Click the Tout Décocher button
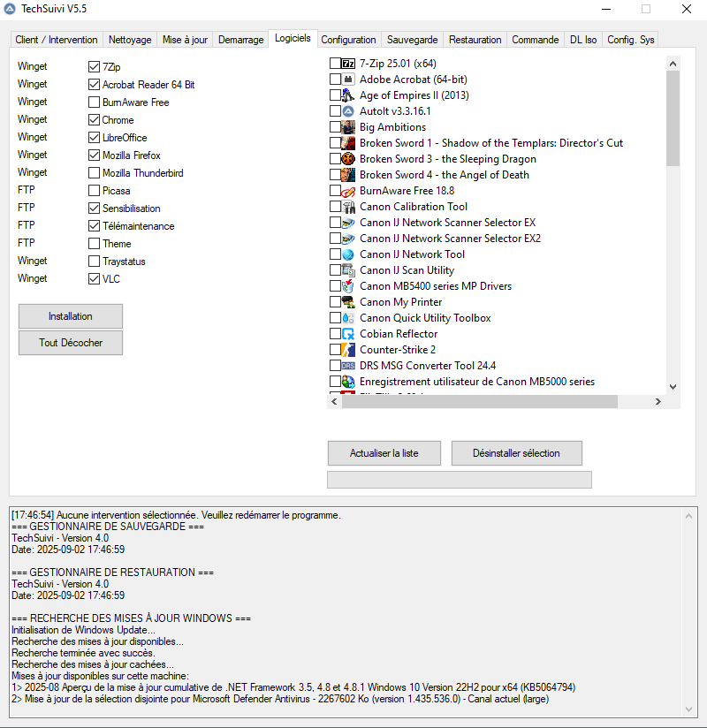 coord(70,344)
